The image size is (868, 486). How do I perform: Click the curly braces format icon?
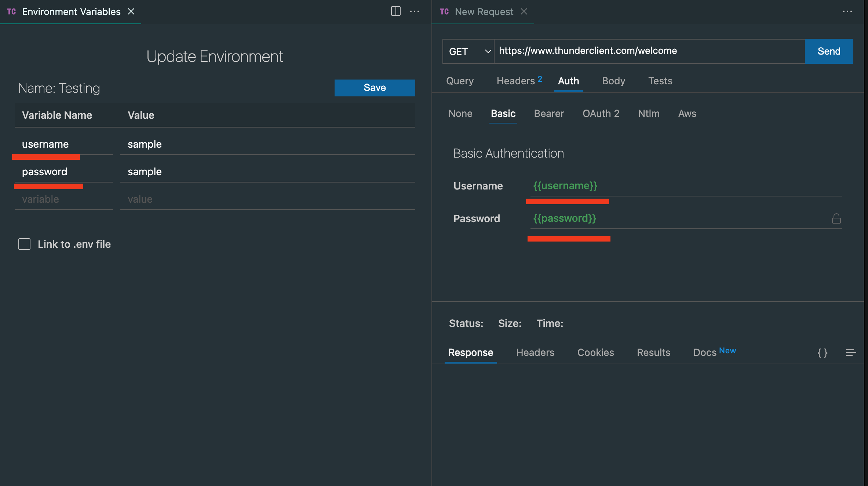(822, 353)
